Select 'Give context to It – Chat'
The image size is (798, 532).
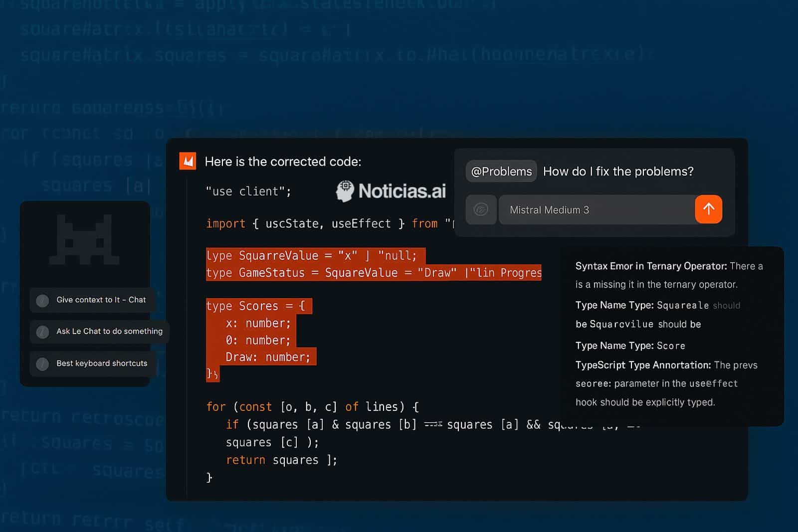[x=101, y=300]
